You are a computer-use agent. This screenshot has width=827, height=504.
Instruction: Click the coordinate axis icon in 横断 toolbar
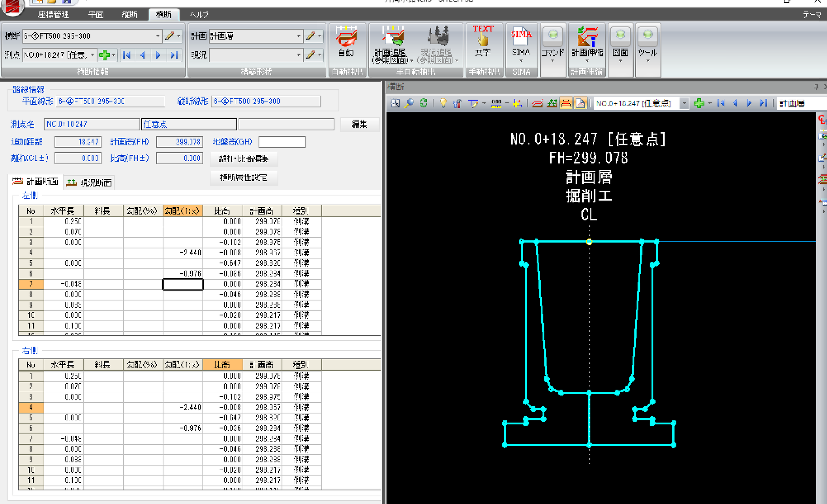pyautogui.click(x=518, y=103)
